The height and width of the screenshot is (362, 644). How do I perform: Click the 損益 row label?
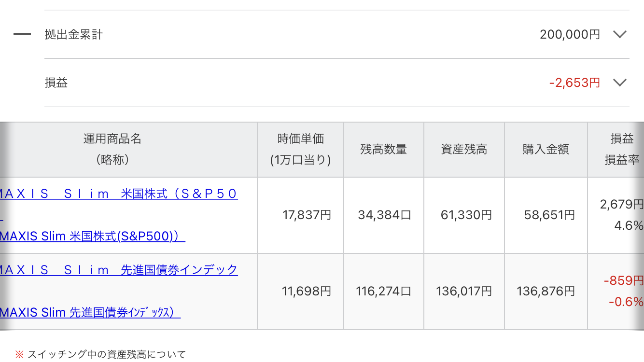(56, 83)
